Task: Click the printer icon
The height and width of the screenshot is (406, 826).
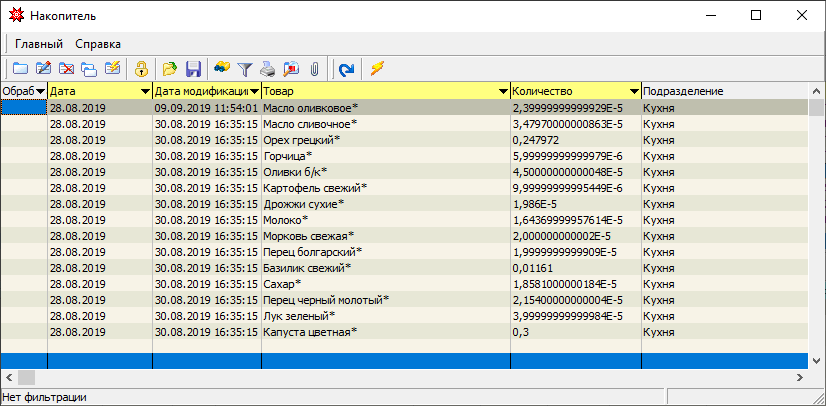Action: [x=268, y=69]
